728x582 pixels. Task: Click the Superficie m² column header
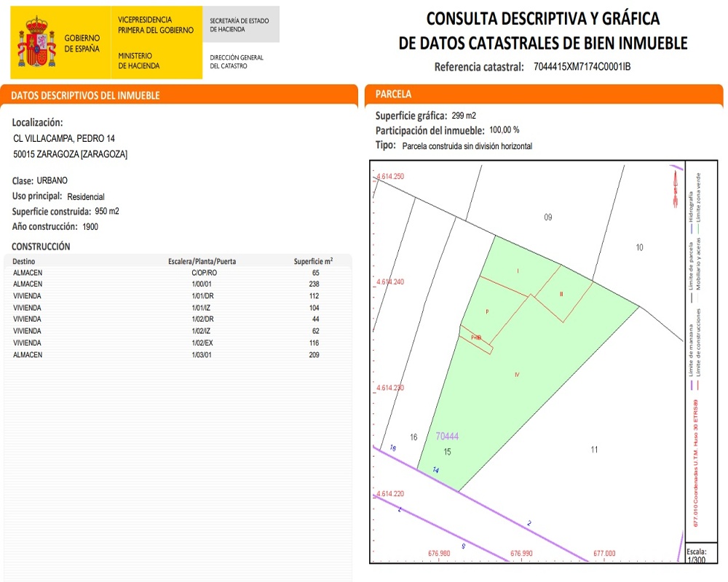pyautogui.click(x=313, y=261)
